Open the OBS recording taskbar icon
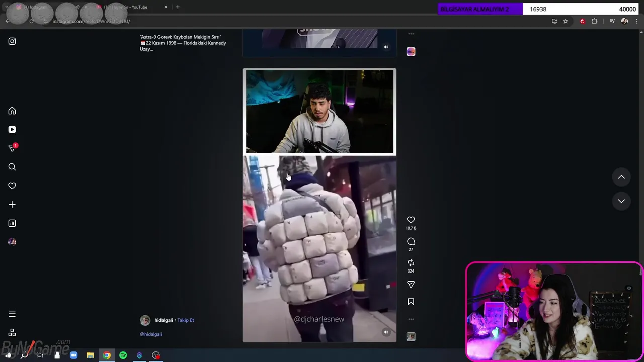 click(156, 355)
